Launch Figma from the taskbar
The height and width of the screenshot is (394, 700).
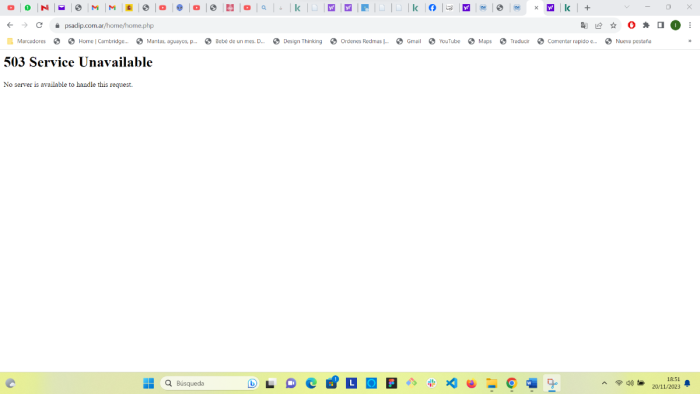(392, 383)
